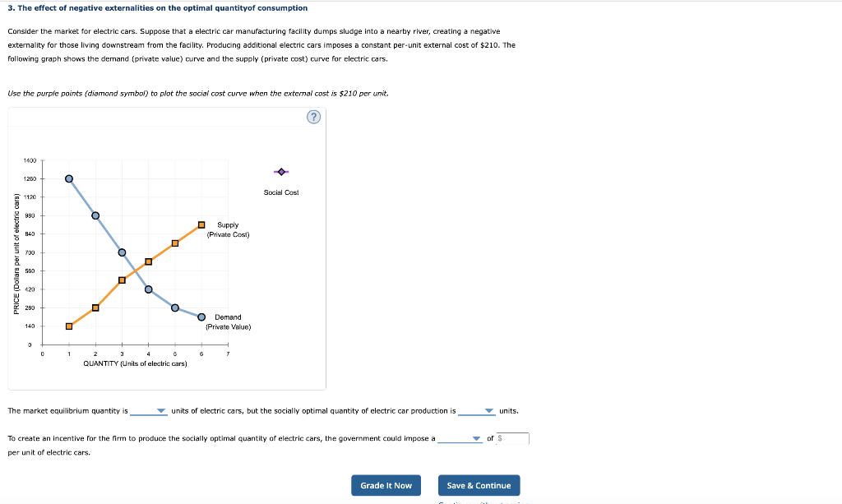The image size is (842, 504).
Task: Select the demand point at quantity 5
Action: pos(174,307)
